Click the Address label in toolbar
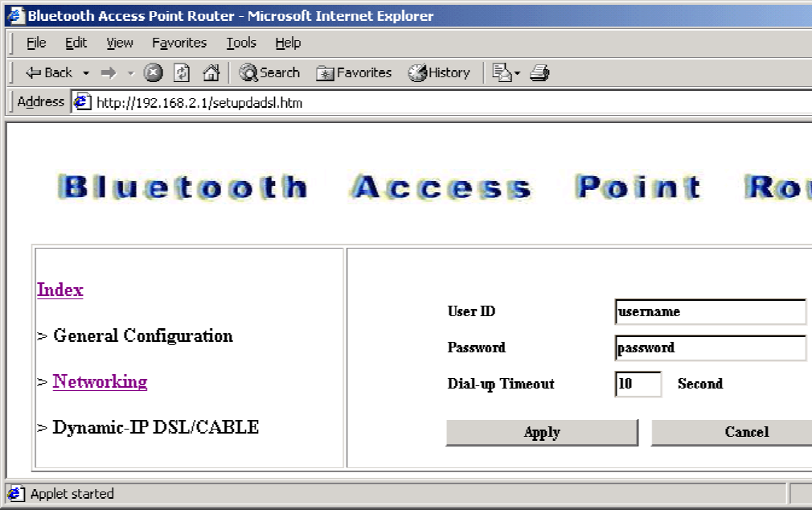This screenshot has width=812, height=510. click(41, 101)
